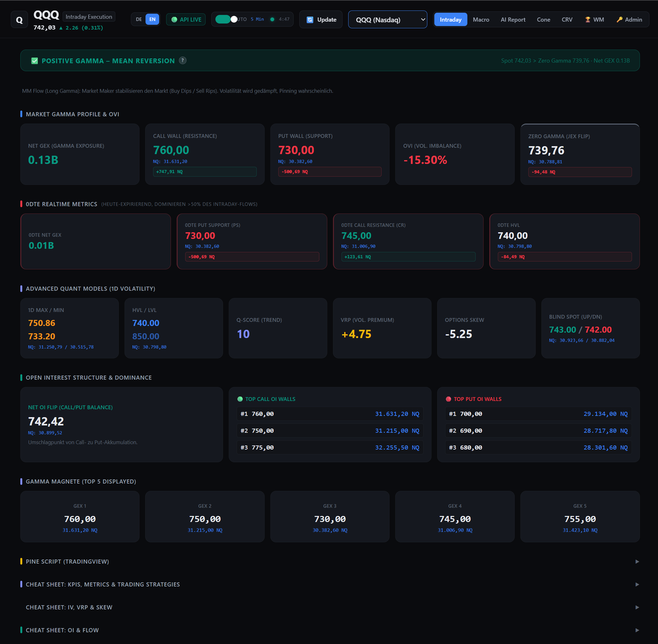658x644 pixels.
Task: Toggle the auto-refresh switch
Action: click(x=226, y=19)
